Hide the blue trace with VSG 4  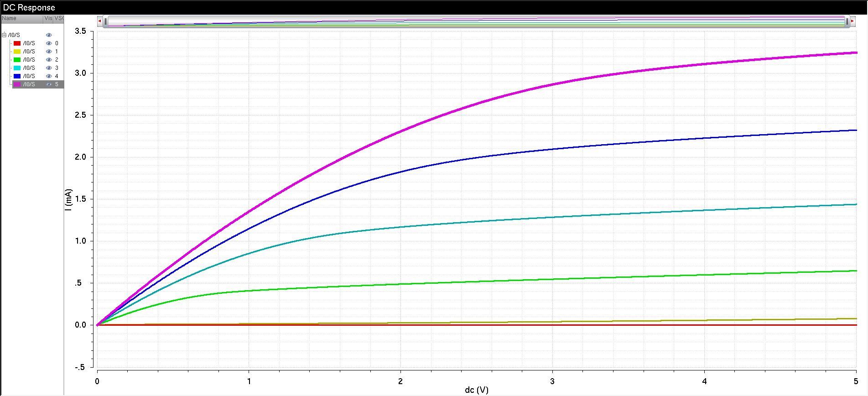49,76
